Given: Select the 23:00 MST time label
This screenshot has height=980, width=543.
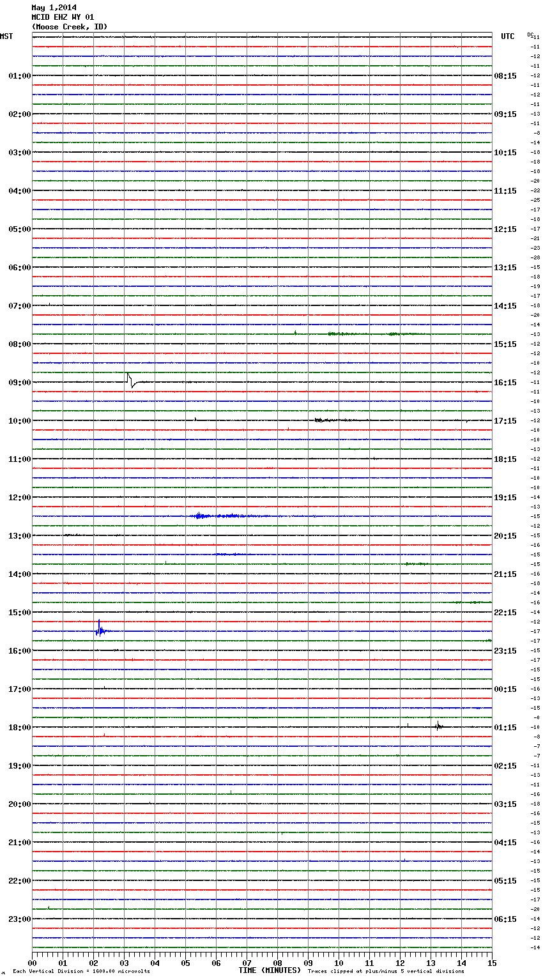Looking at the screenshot, I should [x=19, y=919].
